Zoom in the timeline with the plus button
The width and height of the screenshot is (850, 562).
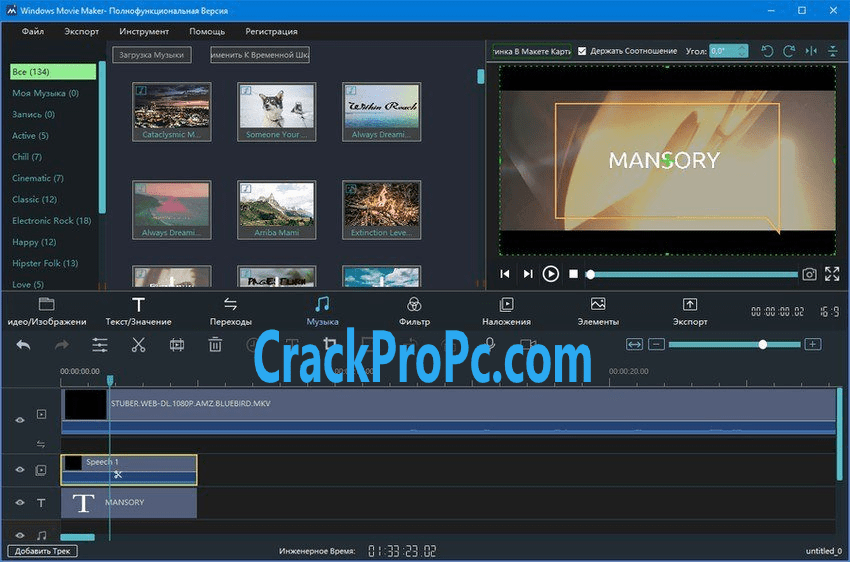(x=813, y=345)
